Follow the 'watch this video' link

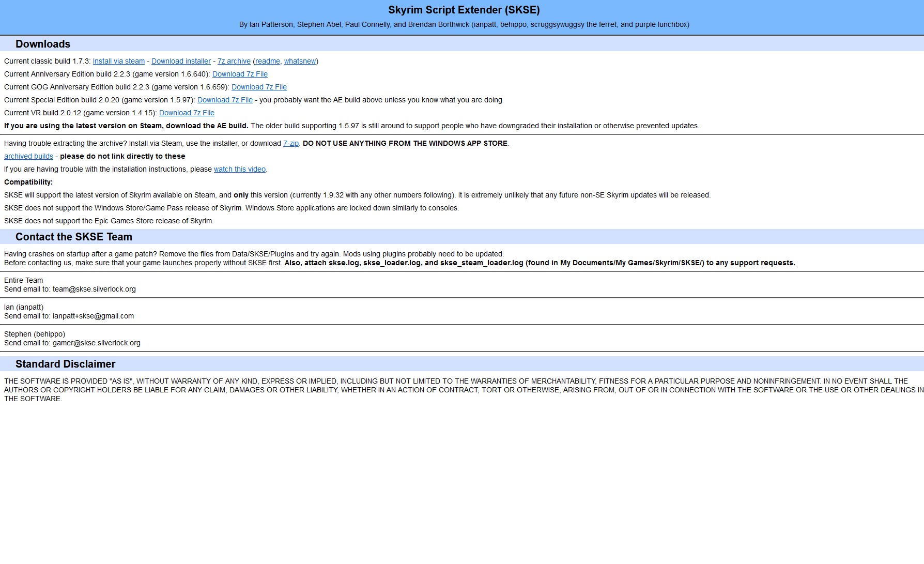click(240, 169)
